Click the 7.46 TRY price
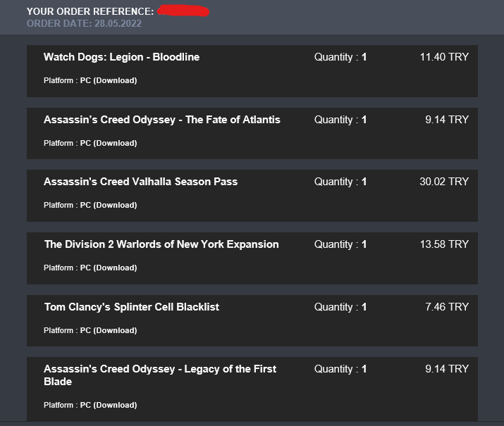This screenshot has width=504, height=426. click(447, 307)
